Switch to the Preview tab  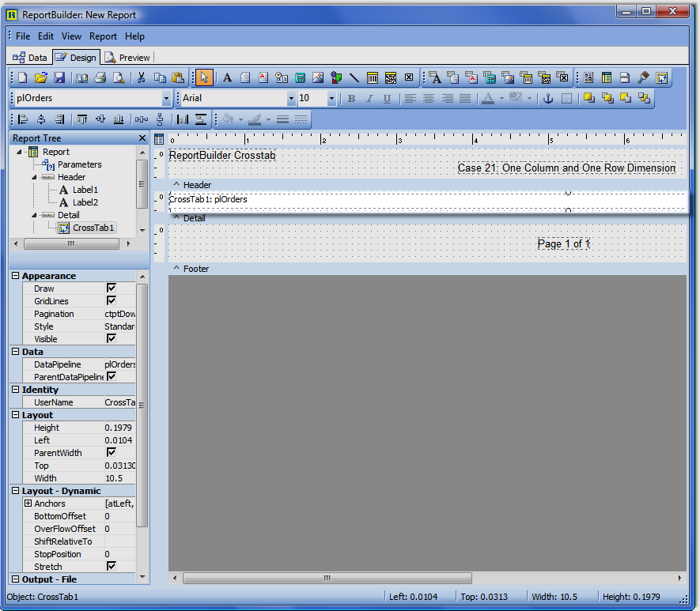pos(127,58)
